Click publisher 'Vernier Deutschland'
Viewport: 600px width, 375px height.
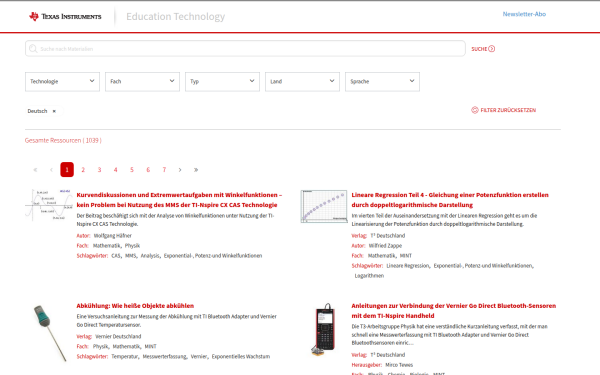[118, 336]
